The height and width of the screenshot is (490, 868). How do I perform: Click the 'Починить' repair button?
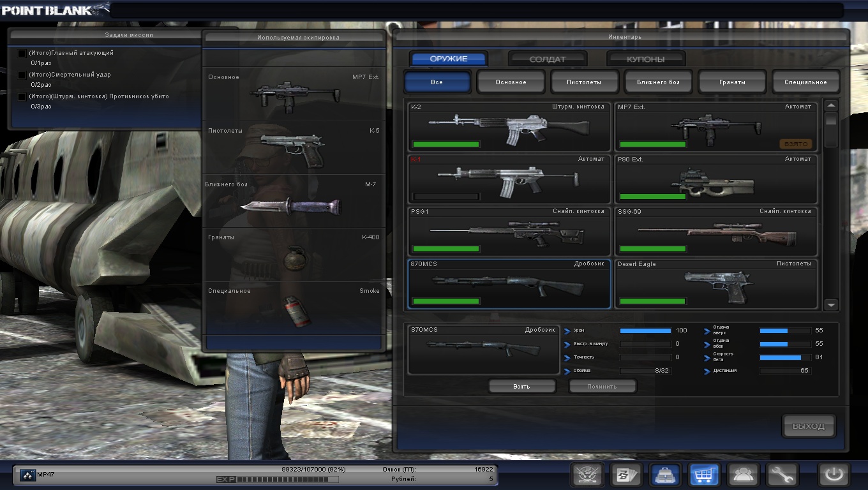[602, 387]
